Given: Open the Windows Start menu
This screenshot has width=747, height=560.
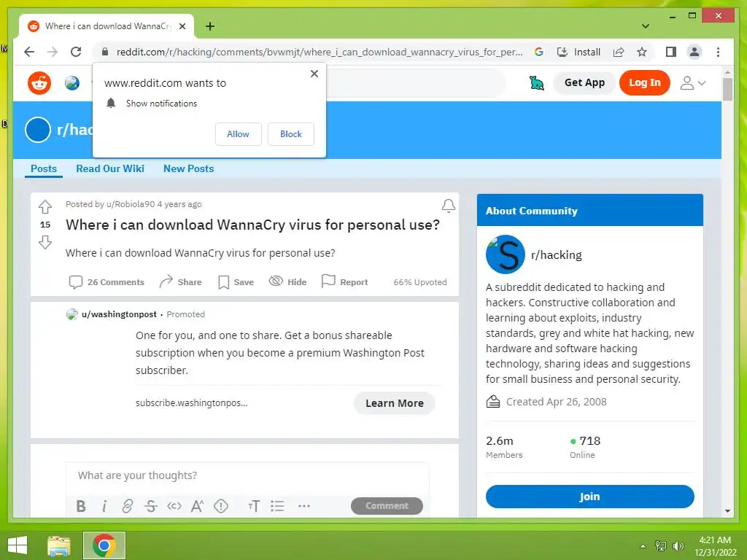Looking at the screenshot, I should (x=18, y=545).
